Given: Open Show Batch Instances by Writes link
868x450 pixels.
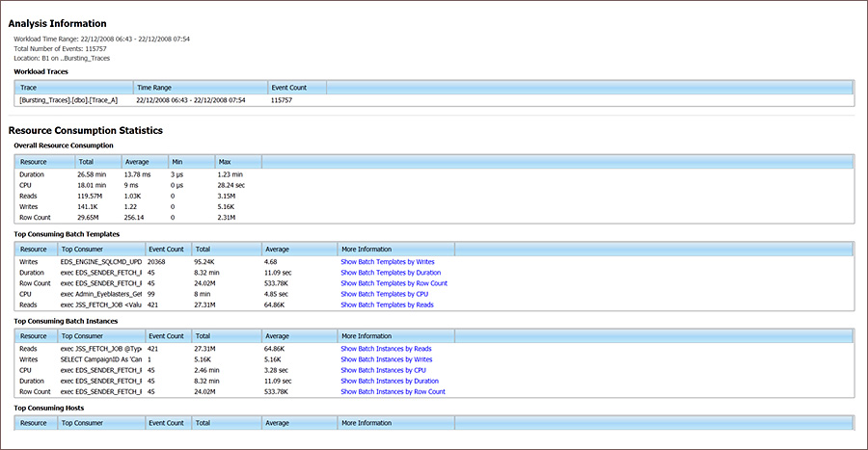Looking at the screenshot, I should pyautogui.click(x=387, y=359).
